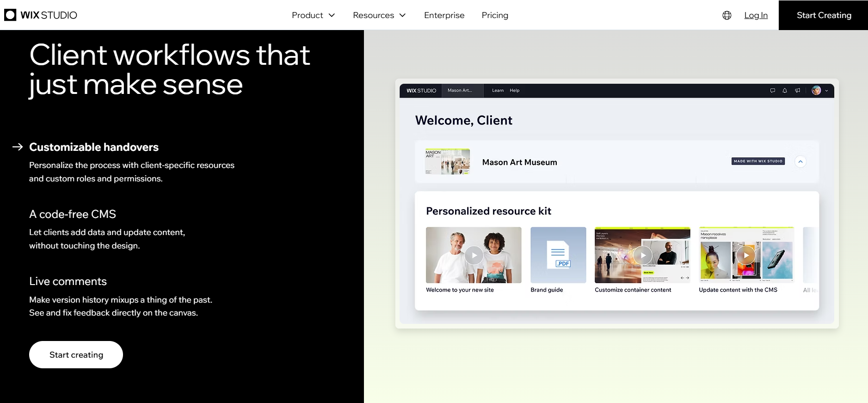Select the Live comments feature

[x=68, y=281]
